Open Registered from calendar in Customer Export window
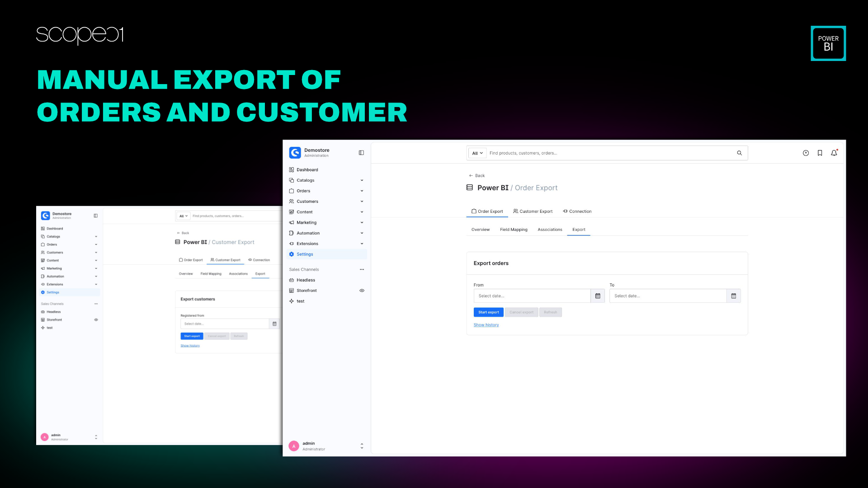 point(274,324)
